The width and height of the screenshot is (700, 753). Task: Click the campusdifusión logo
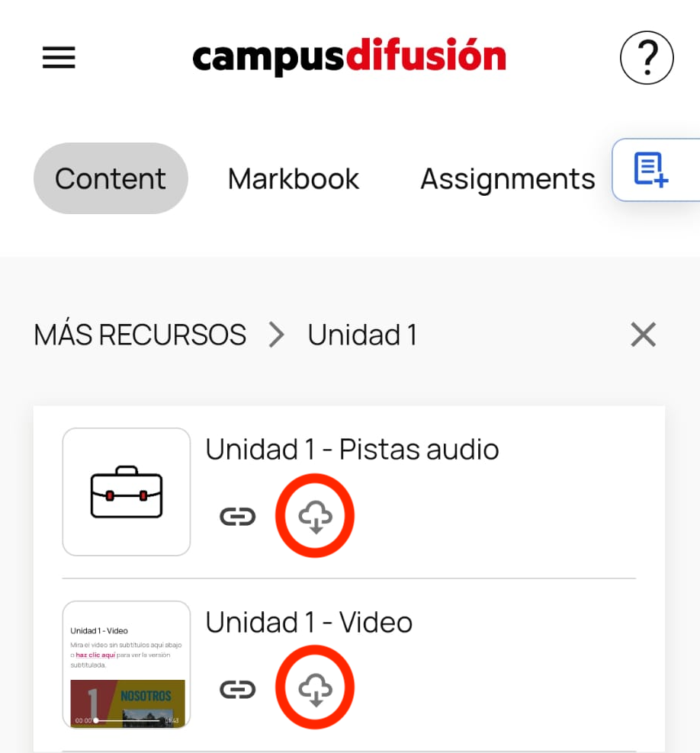[x=349, y=56]
